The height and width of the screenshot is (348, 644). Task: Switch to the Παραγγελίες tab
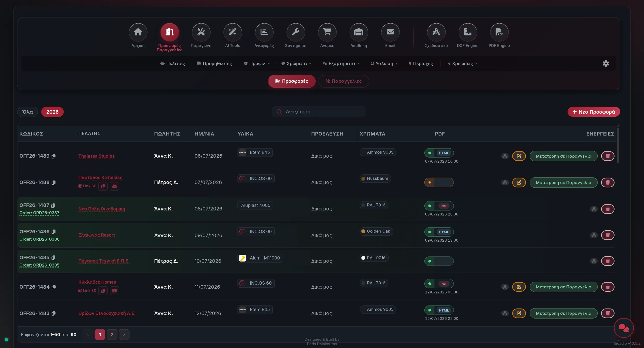[344, 81]
